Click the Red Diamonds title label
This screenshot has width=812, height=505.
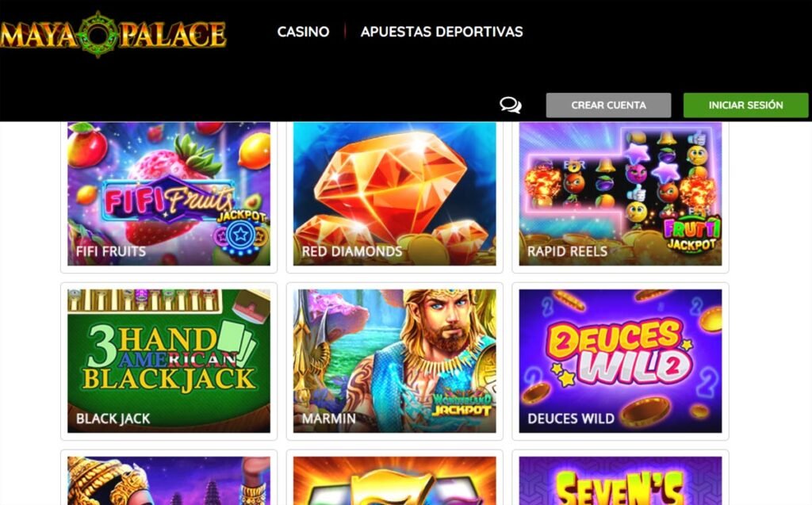tap(351, 251)
